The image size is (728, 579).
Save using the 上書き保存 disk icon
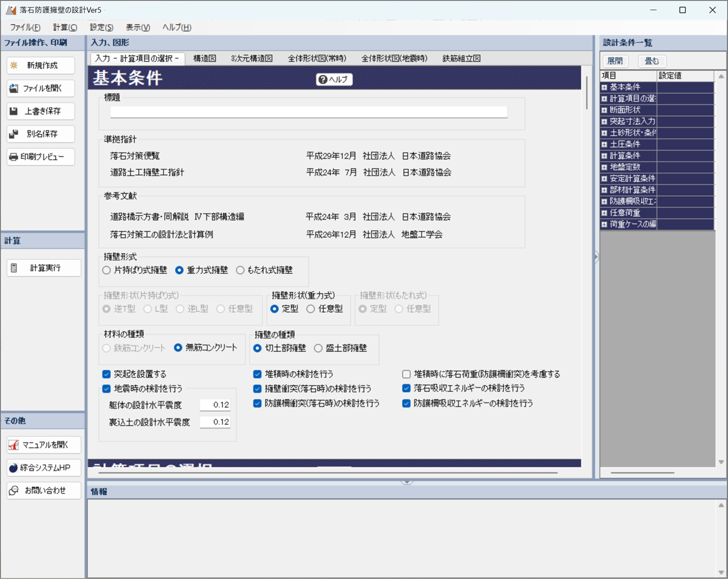(x=14, y=111)
